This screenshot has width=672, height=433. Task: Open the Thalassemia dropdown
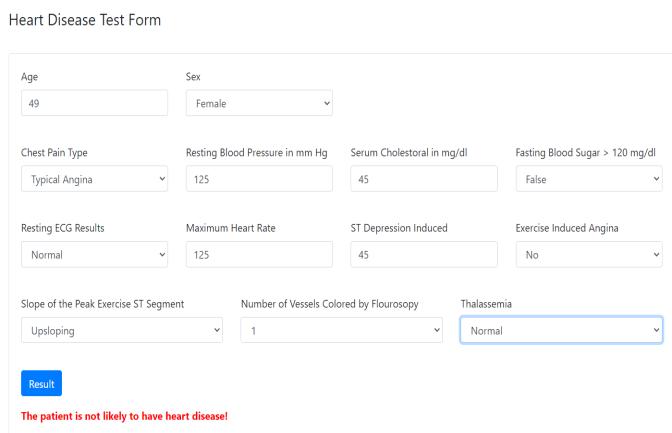pos(561,331)
